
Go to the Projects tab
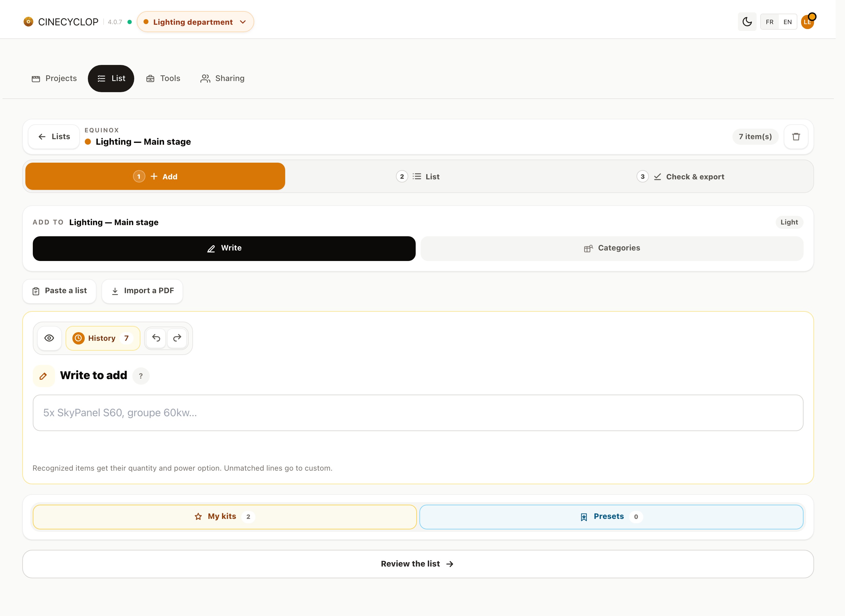(54, 78)
